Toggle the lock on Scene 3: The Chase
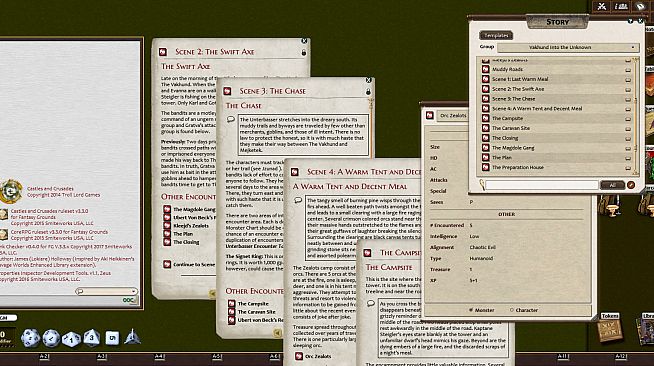Image resolution: width=654 pixels, height=366 pixels. [x=368, y=91]
